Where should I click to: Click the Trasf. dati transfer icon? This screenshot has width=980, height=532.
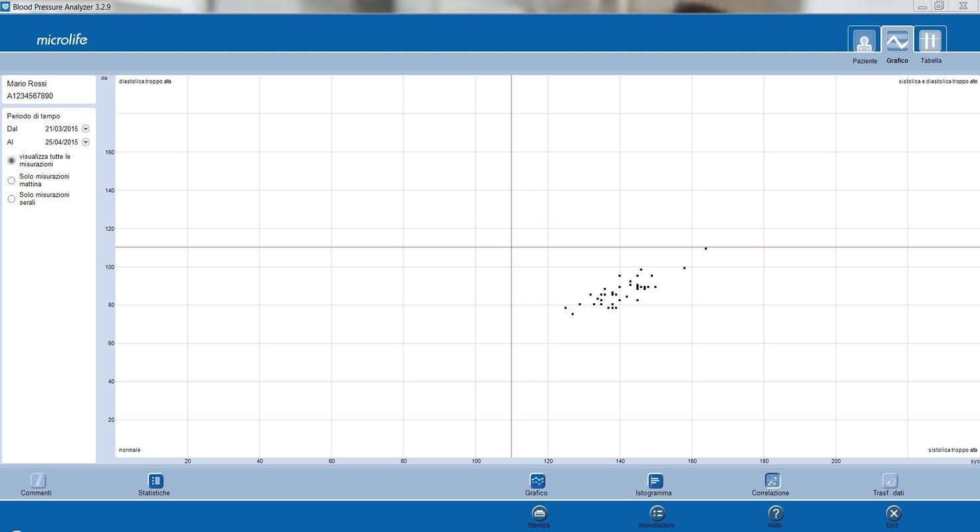[889, 481]
